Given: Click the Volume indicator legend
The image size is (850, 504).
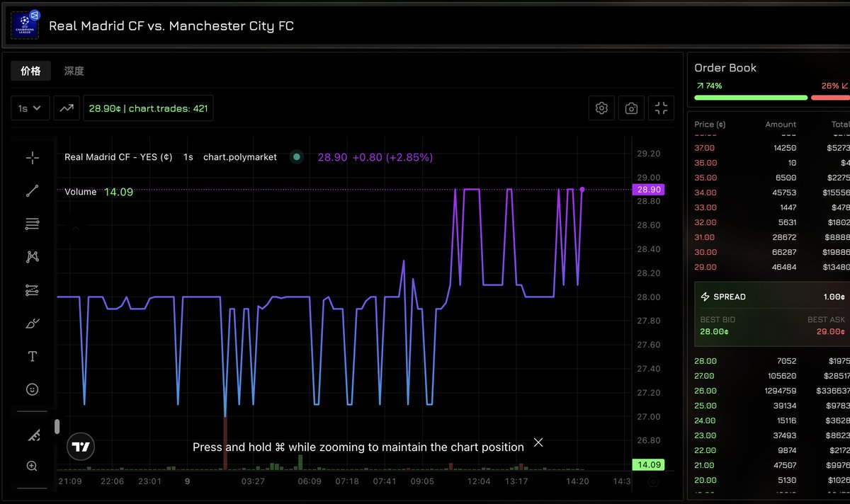Looking at the screenshot, I should [81, 192].
